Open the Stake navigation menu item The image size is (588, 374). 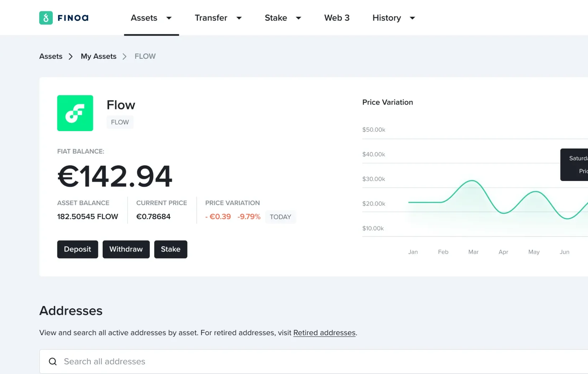276,18
